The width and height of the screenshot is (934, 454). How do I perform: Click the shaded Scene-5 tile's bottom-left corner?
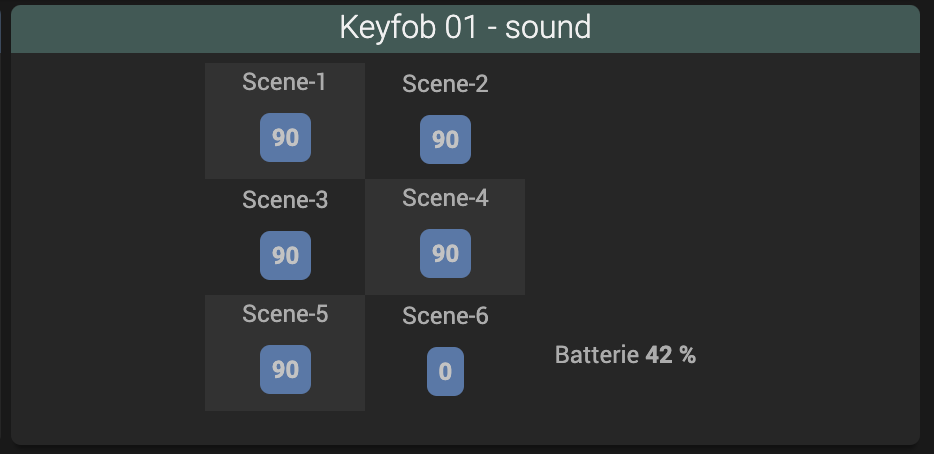[210, 406]
